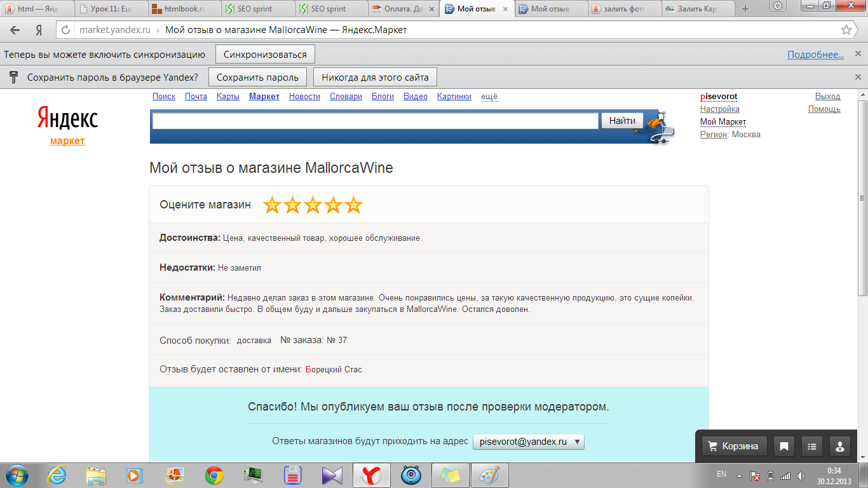Open the clock showing 0:34

pos(834,476)
